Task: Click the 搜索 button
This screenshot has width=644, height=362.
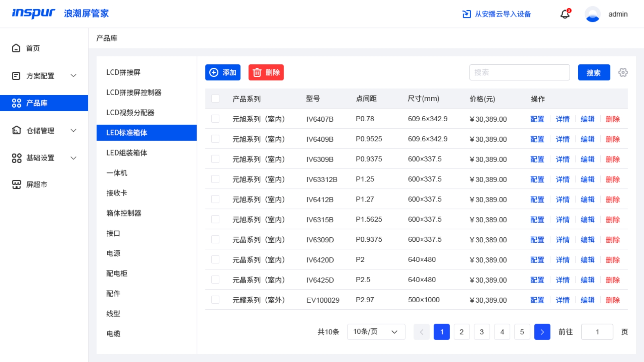Action: pos(594,72)
